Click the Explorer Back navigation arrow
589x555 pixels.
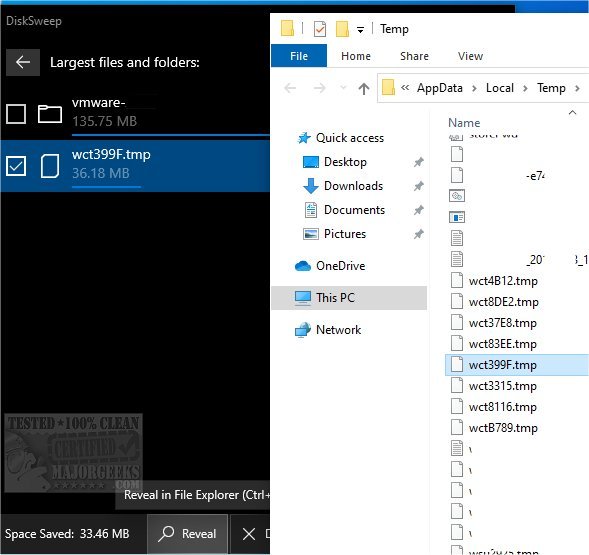(290, 88)
